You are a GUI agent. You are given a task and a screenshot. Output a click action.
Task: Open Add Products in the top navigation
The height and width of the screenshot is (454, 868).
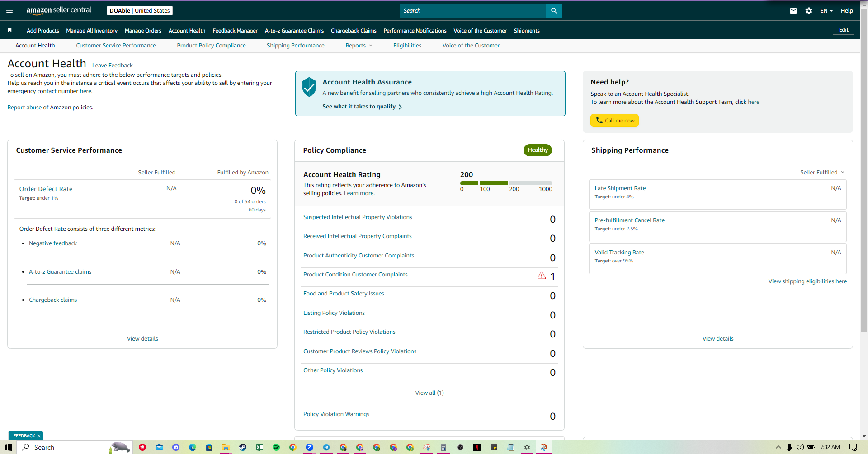click(x=43, y=31)
